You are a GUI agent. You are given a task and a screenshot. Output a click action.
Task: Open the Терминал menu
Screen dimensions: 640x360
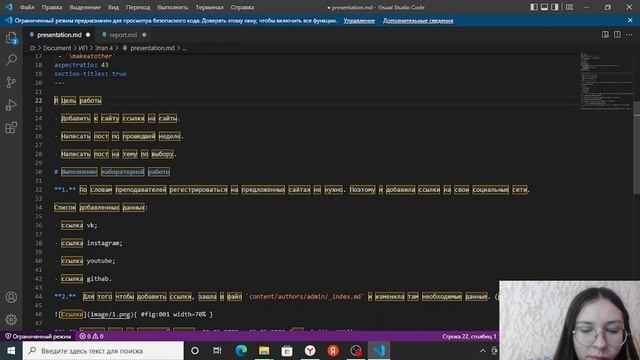coord(209,7)
